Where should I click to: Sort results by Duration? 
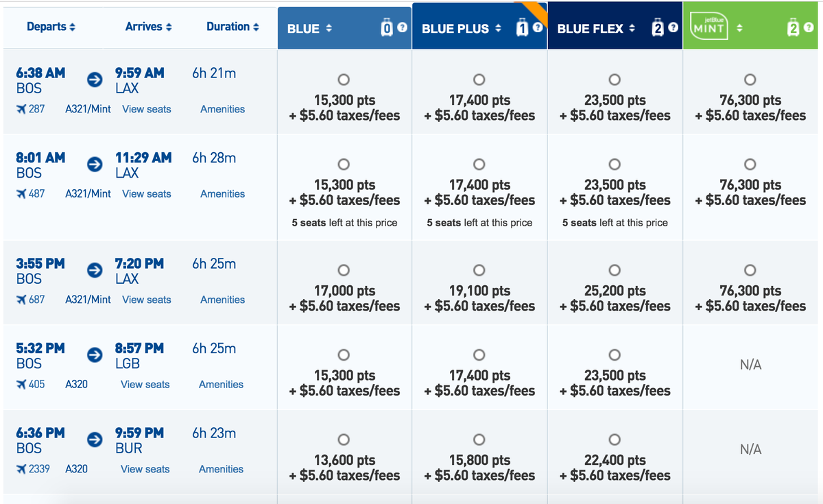[232, 26]
